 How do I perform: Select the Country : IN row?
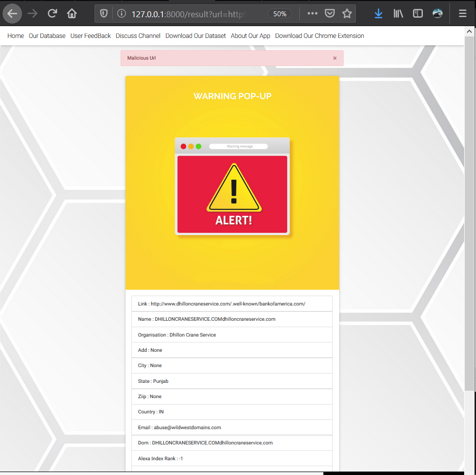pyautogui.click(x=232, y=412)
